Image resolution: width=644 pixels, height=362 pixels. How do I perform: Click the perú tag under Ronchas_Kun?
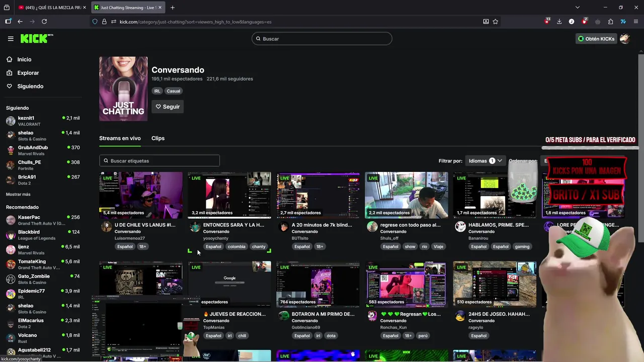coord(423,335)
